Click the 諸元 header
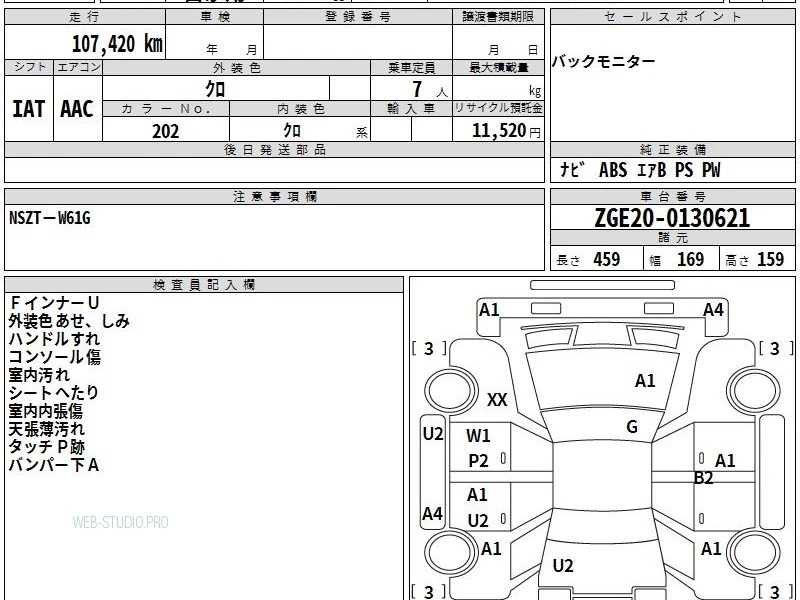The width and height of the screenshot is (800, 600). coord(672,238)
